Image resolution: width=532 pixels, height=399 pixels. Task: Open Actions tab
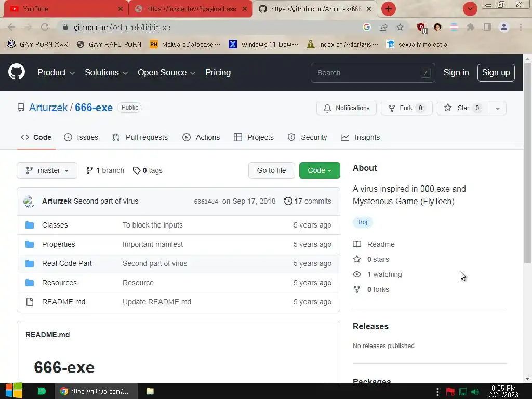(x=201, y=137)
